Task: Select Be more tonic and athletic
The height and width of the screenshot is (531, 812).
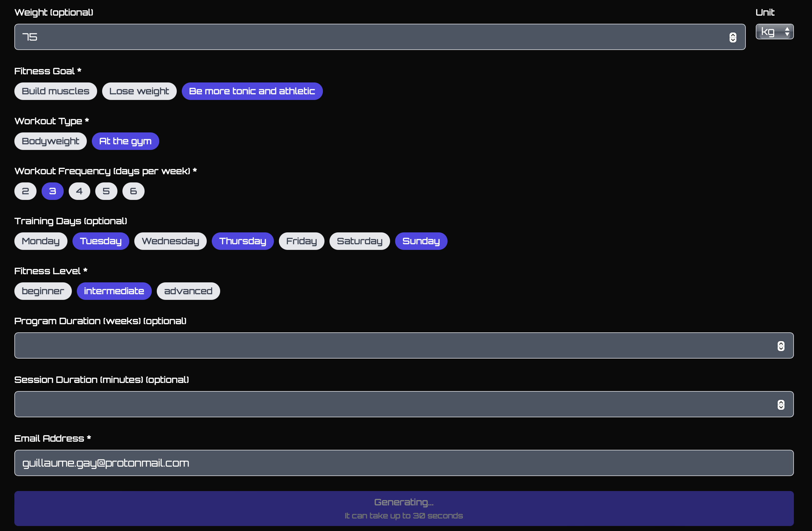Action: [252, 91]
